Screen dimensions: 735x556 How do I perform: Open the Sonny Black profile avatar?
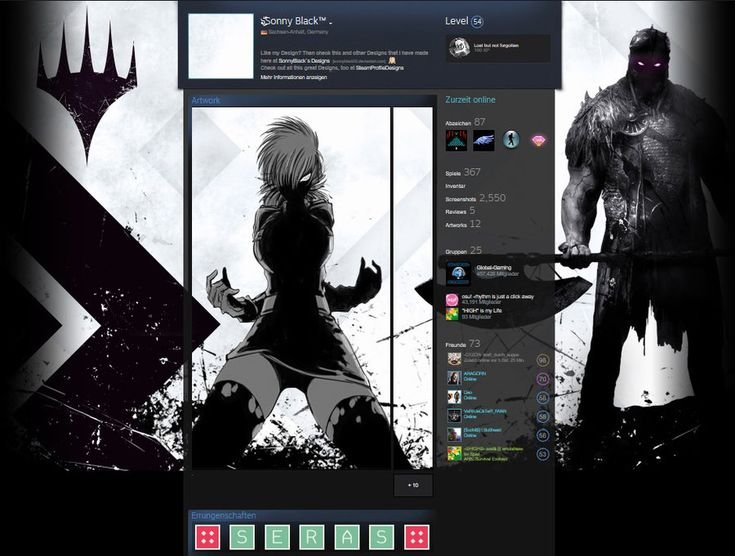pos(221,46)
